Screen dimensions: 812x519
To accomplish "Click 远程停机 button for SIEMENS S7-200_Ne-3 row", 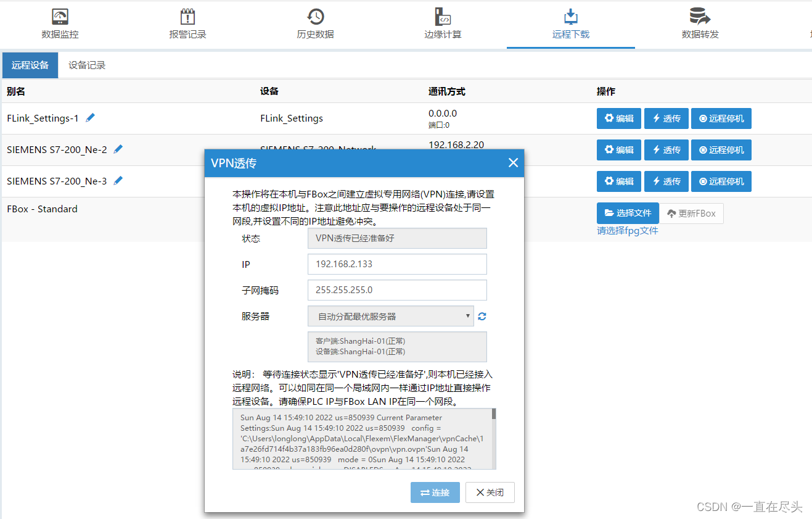I will [721, 181].
